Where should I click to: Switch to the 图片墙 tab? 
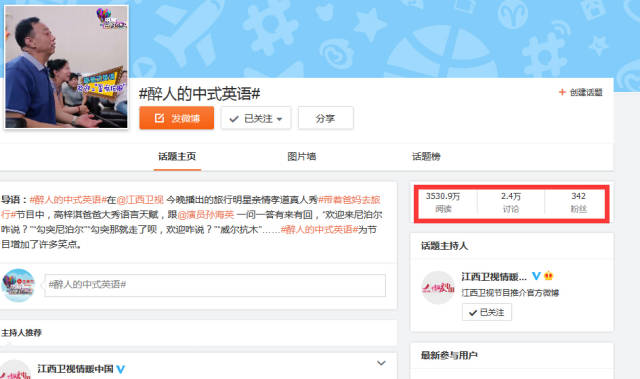(x=302, y=156)
